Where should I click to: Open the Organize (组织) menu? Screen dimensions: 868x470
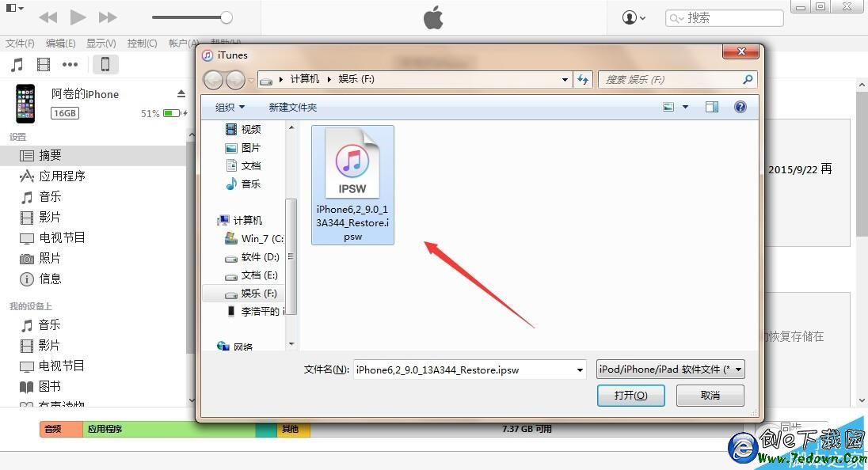pos(230,108)
